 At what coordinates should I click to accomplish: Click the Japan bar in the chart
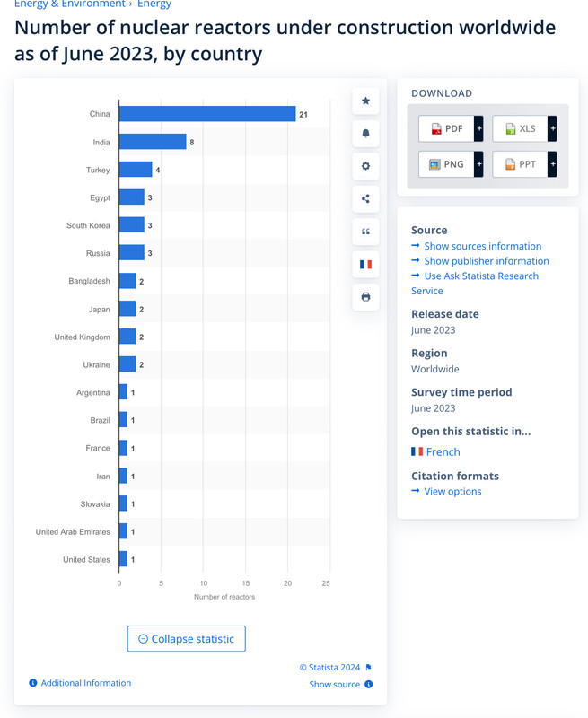click(127, 309)
